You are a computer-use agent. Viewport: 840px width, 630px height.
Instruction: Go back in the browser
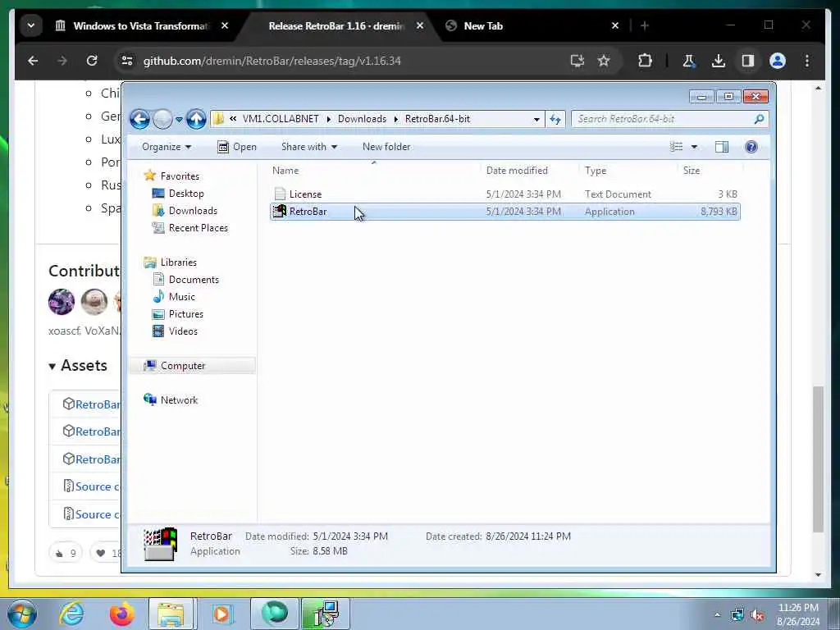[x=33, y=61]
